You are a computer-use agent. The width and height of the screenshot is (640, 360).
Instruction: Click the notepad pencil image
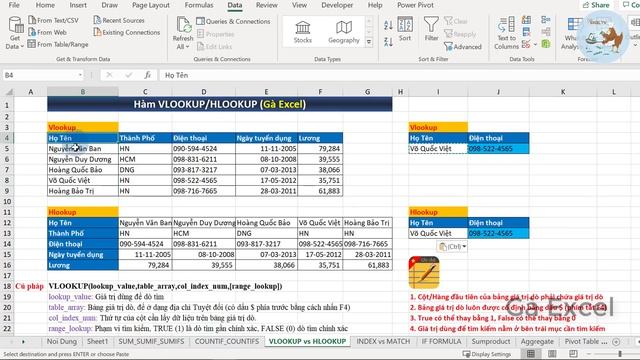(x=424, y=272)
